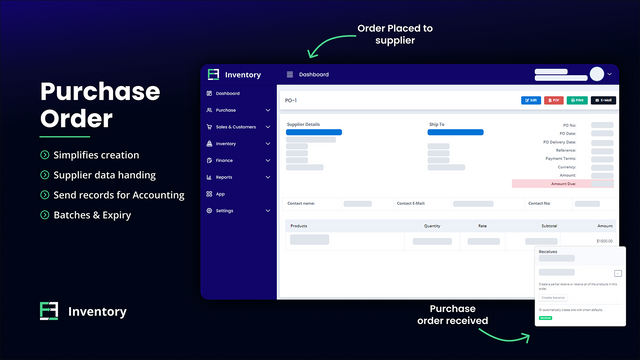Click the Finance sidebar icon
Viewport: 640px width, 360px height.
pyautogui.click(x=209, y=160)
